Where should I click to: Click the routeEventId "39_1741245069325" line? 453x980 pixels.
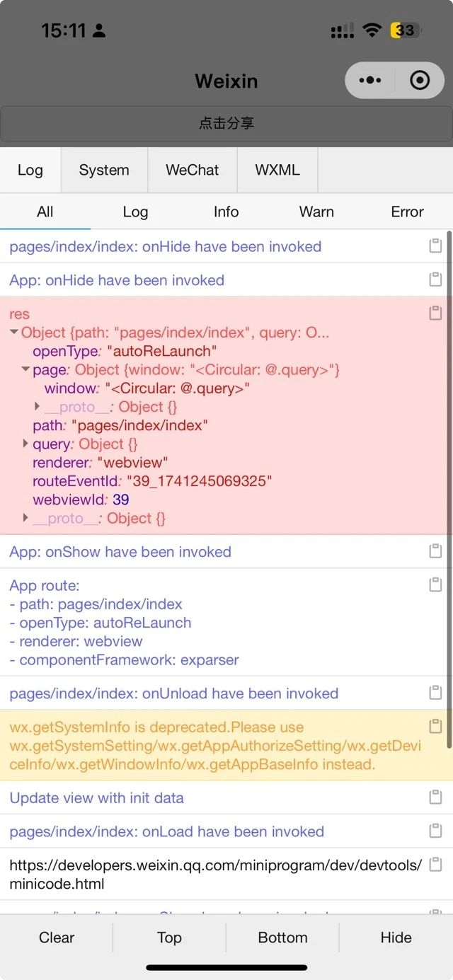(152, 481)
